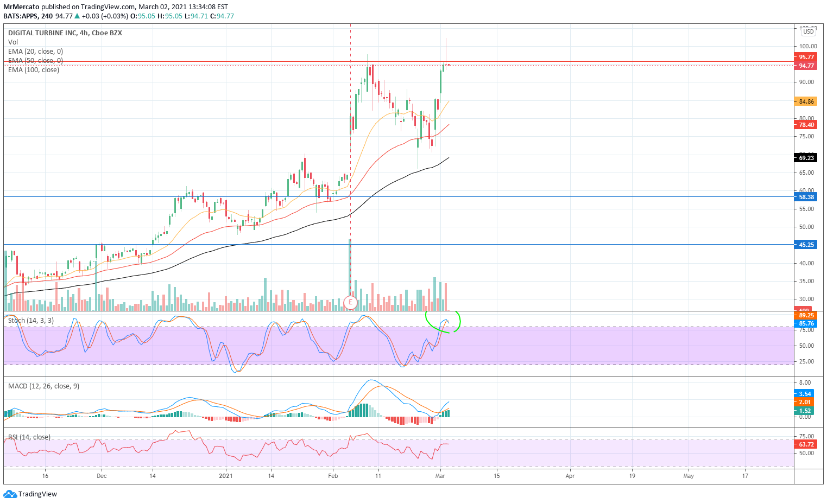Click the 3.54 MACD value label
The image size is (827, 504).
point(805,394)
